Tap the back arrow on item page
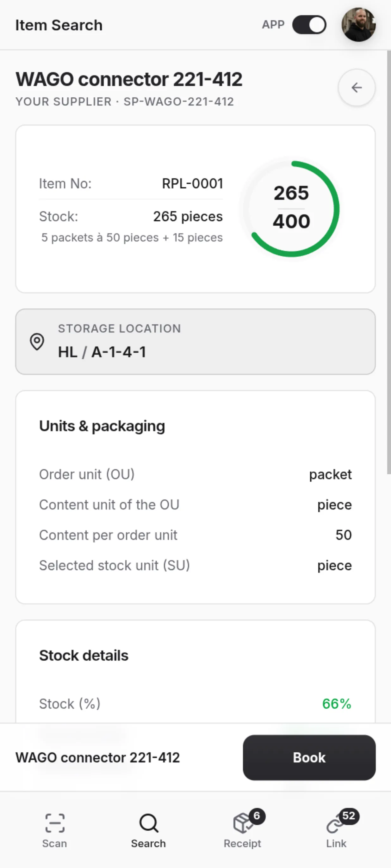The height and width of the screenshot is (868, 391). click(x=357, y=88)
